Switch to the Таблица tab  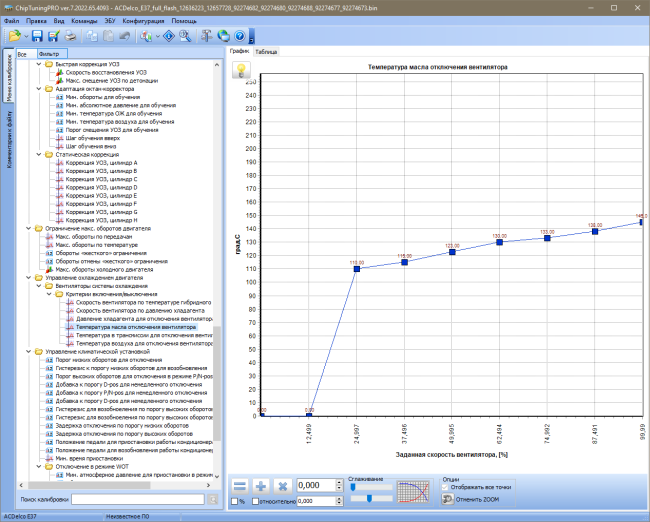pos(266,52)
